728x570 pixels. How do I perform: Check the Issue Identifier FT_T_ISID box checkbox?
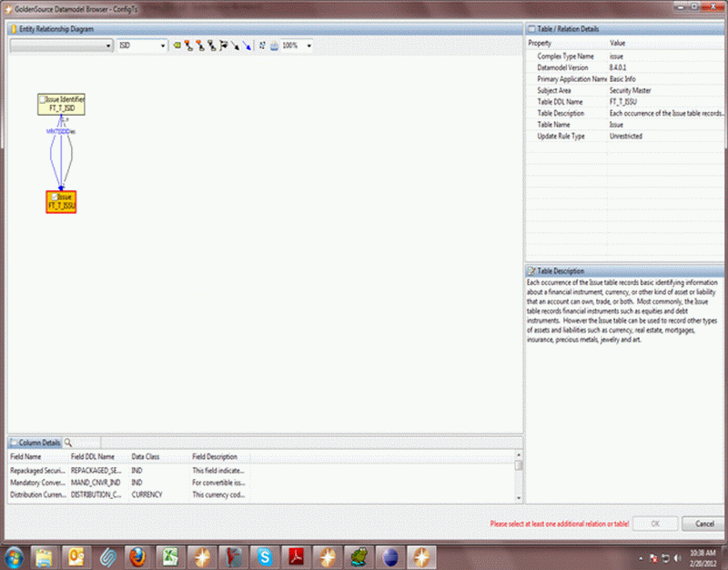(42, 99)
